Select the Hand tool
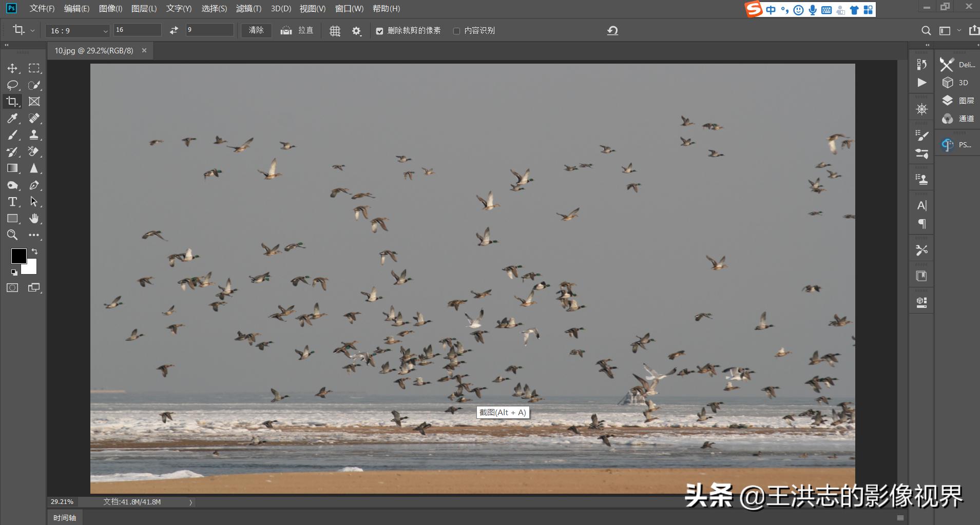The width and height of the screenshot is (980, 525). [x=34, y=218]
